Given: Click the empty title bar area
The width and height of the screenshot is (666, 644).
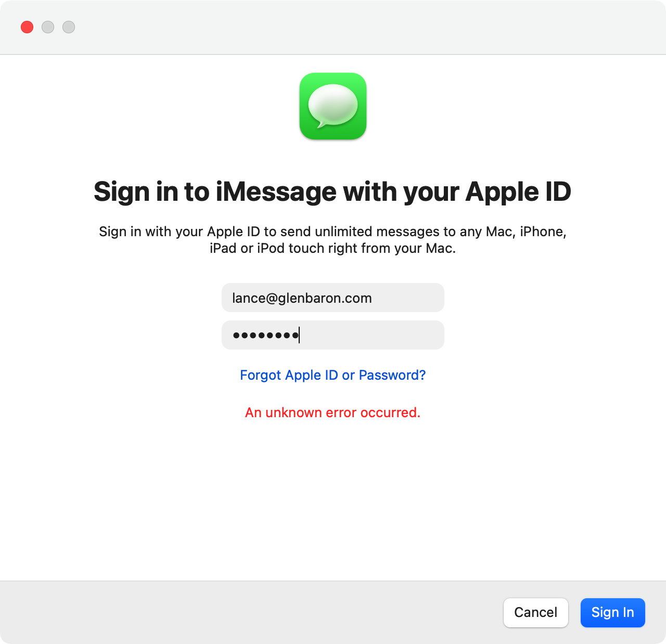Looking at the screenshot, I should pyautogui.click(x=364, y=27).
